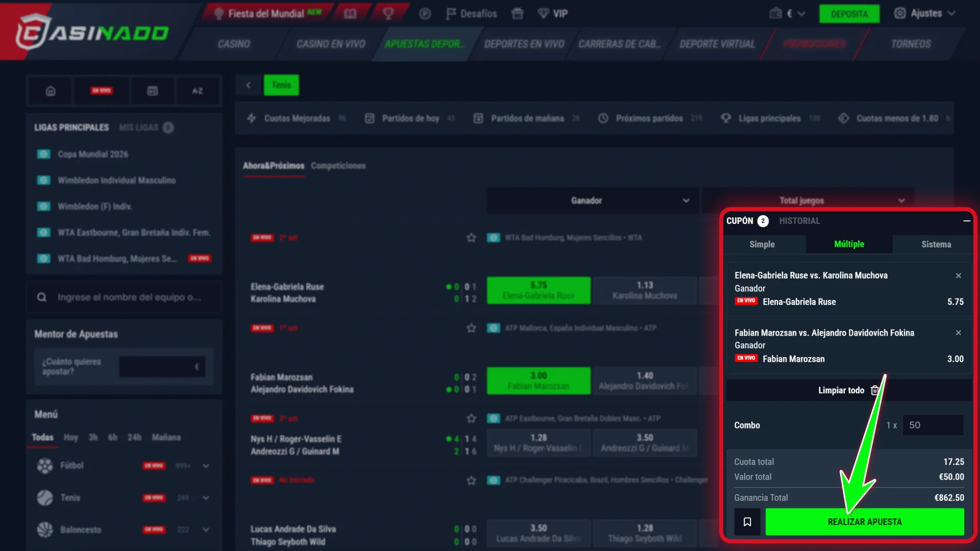Click the green Tenis chip

point(281,85)
